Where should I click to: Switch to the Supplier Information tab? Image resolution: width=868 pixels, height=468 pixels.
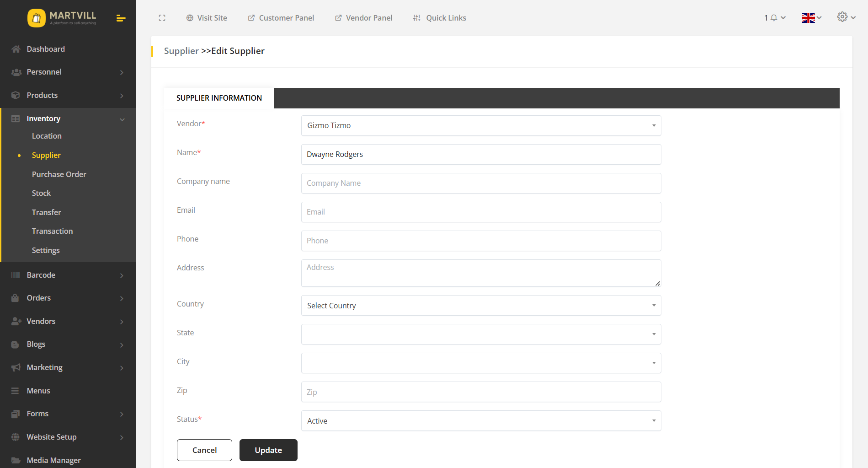pyautogui.click(x=218, y=98)
